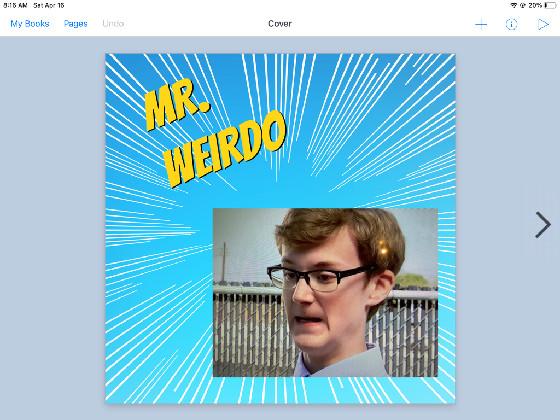Tap the Wi-Fi icon in status bar

[514, 5]
